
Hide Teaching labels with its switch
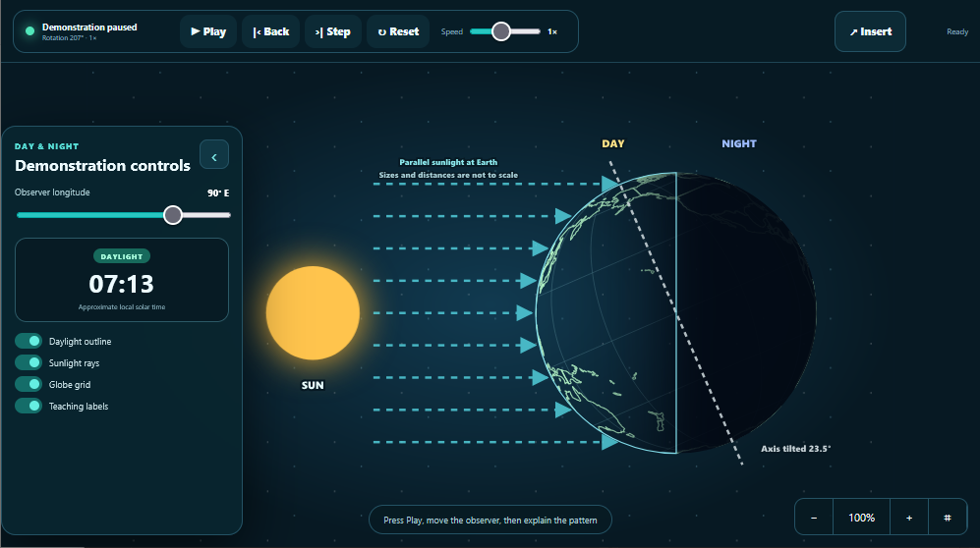29,406
